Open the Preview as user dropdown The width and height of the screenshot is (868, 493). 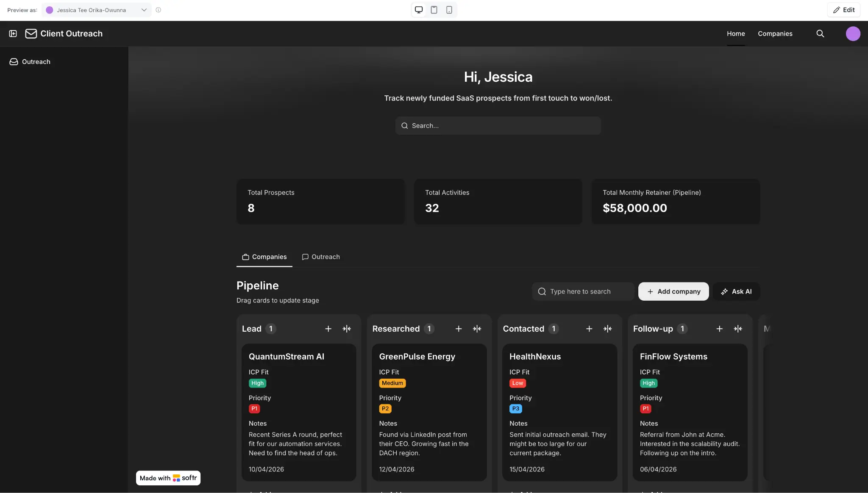pyautogui.click(x=97, y=10)
